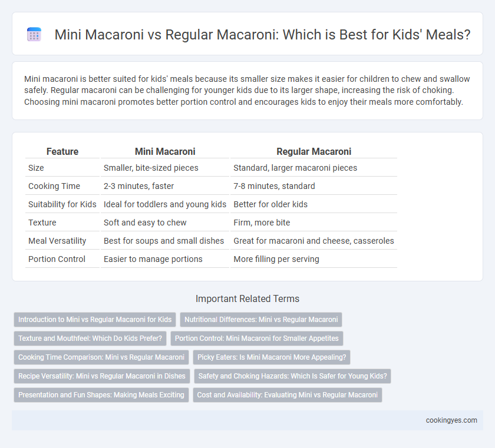Screen dimensions: 495x448
Task: Click the 'Suitability for Kids' row label
Action: (62, 204)
